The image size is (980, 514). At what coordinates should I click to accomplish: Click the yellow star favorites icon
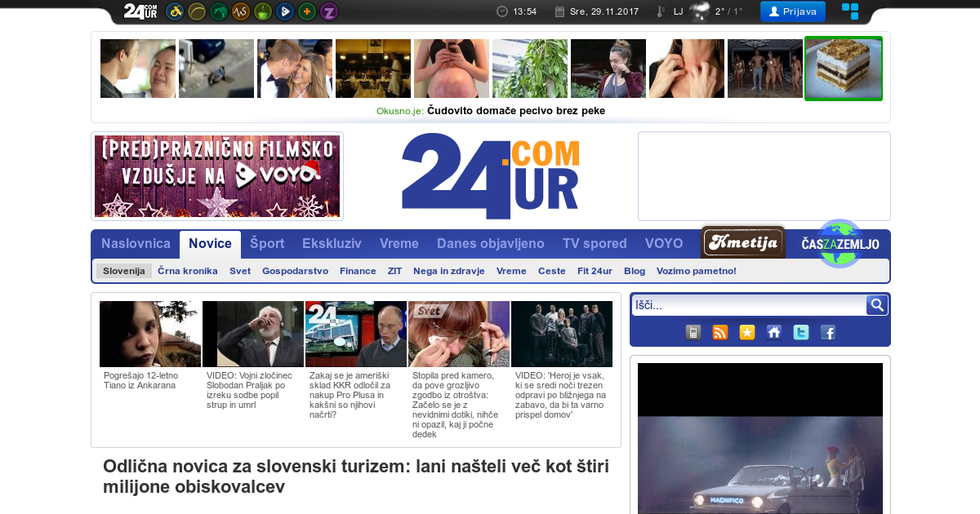(747, 332)
